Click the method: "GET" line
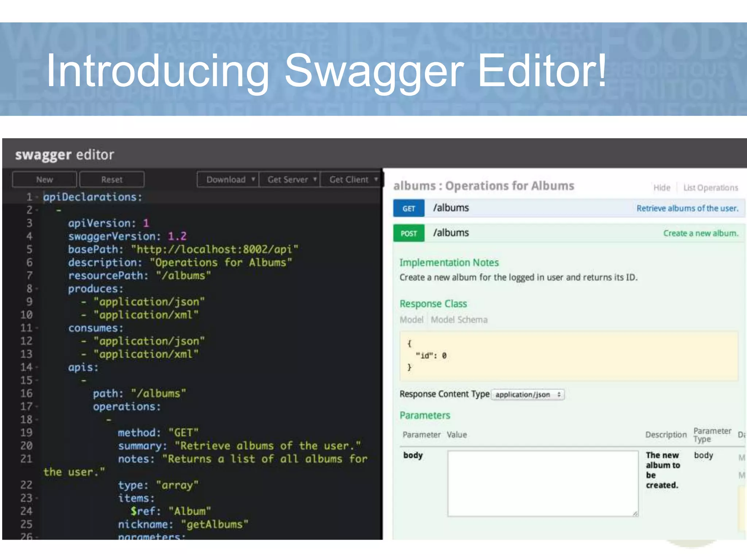The height and width of the screenshot is (560, 747). click(x=158, y=433)
